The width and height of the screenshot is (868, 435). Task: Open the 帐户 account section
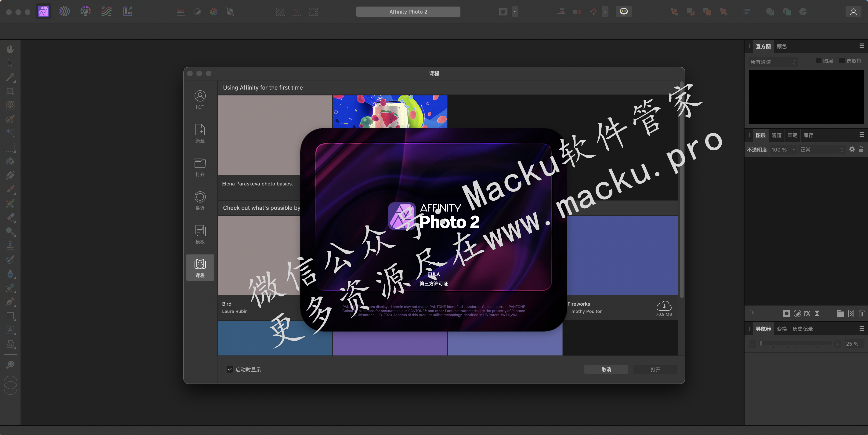(200, 100)
